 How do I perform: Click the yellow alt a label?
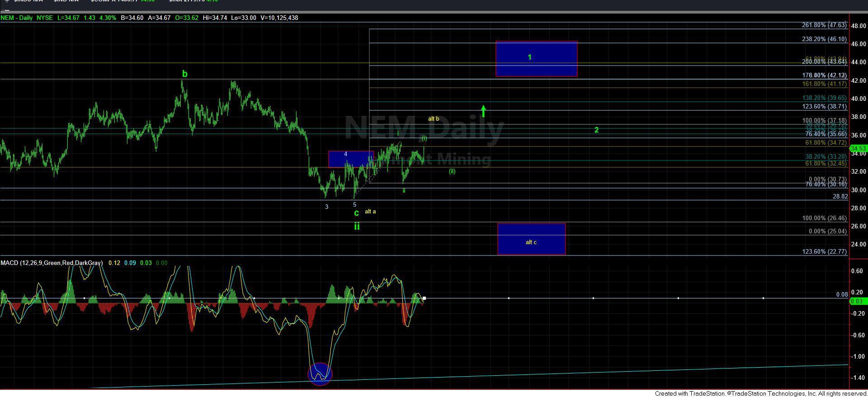point(370,212)
